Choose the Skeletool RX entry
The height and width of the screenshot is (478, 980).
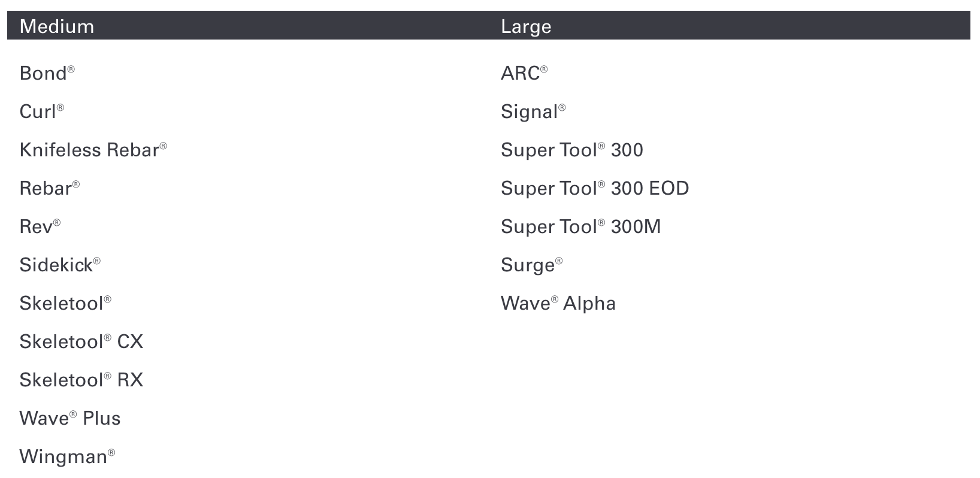(81, 380)
